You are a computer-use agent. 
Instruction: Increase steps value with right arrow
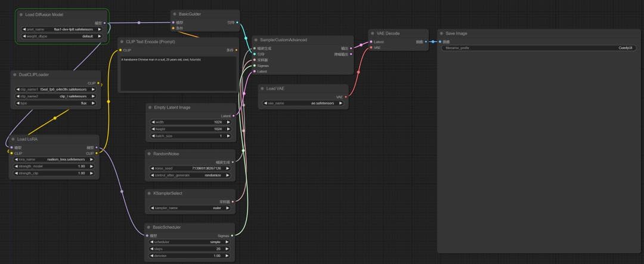[227, 249]
